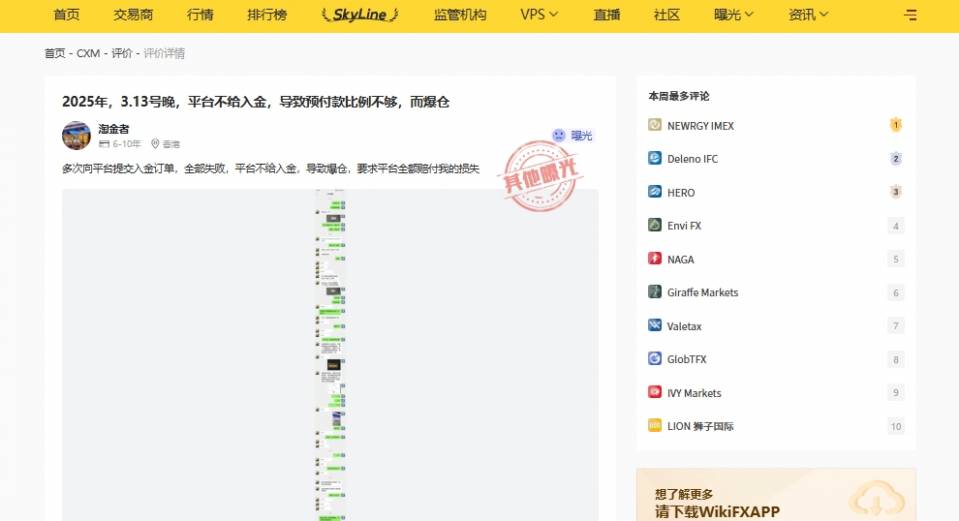Click the rank 1 medal badge

[x=895, y=125]
